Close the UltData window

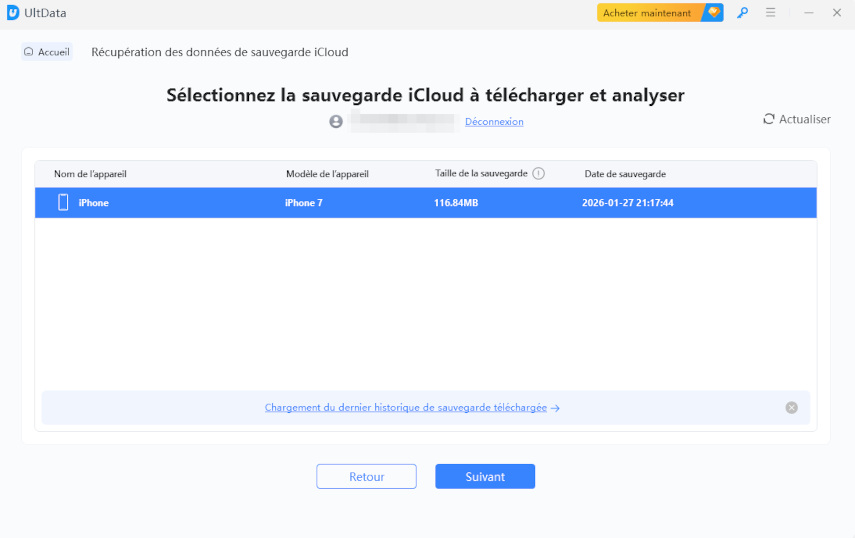pyautogui.click(x=837, y=13)
